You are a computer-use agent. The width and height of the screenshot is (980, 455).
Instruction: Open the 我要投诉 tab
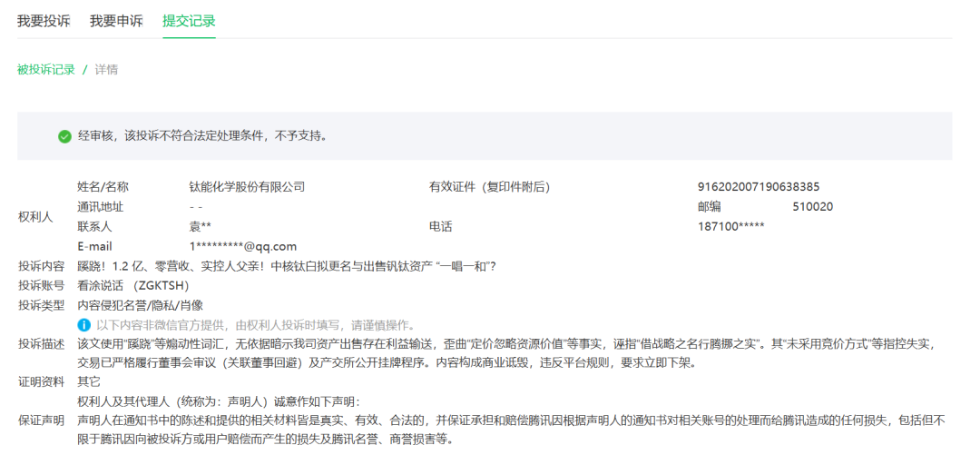point(44,21)
